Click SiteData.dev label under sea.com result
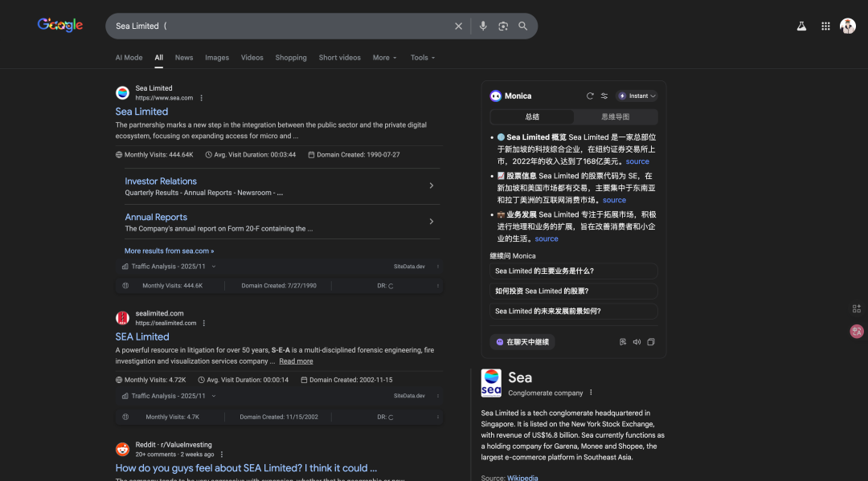Screen dimensions: 868x481 pos(409,267)
